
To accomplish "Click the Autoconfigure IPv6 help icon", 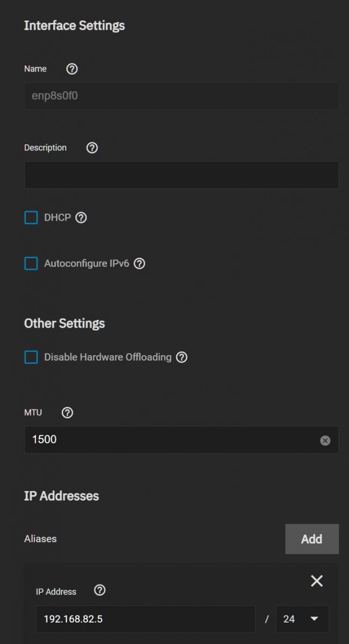I will click(x=140, y=264).
